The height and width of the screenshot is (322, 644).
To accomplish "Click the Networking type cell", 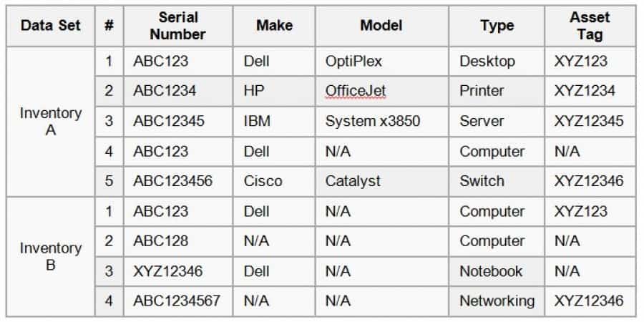I will point(497,301).
